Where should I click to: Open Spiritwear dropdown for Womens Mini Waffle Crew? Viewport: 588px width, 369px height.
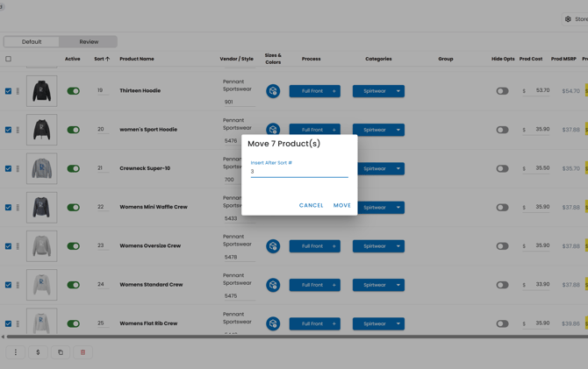[x=381, y=208]
